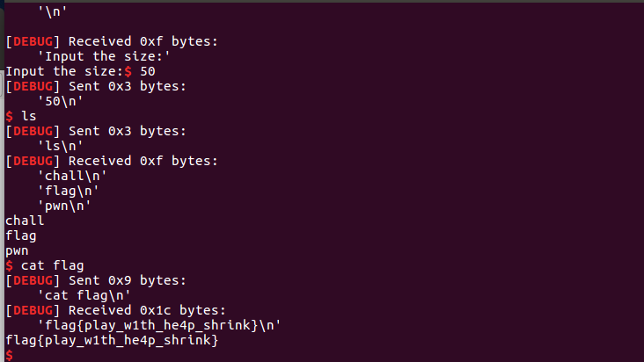Click the topmost quoted '\n' string
644x362 pixels.
(53, 11)
